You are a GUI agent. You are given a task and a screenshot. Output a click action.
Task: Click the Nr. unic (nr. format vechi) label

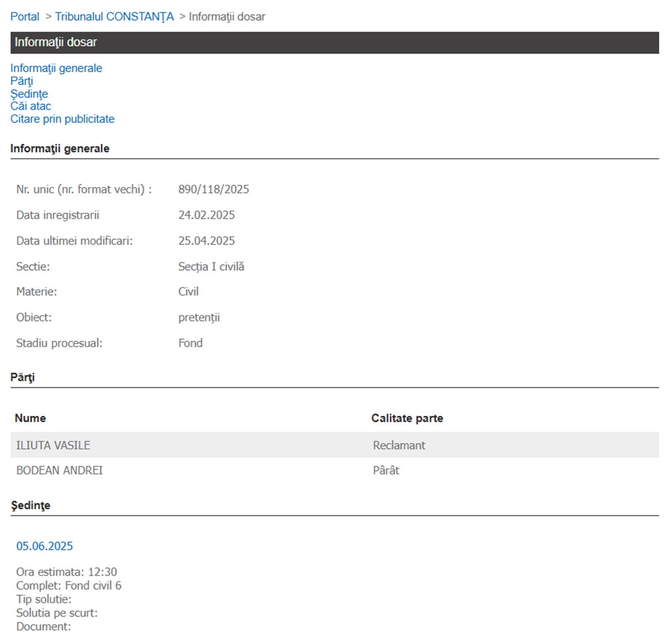point(84,189)
